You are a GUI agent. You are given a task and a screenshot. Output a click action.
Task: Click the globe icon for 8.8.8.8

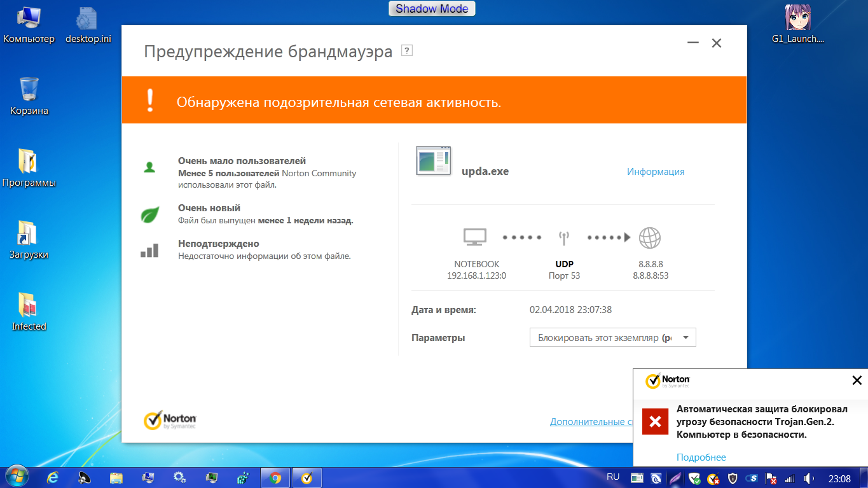(650, 238)
